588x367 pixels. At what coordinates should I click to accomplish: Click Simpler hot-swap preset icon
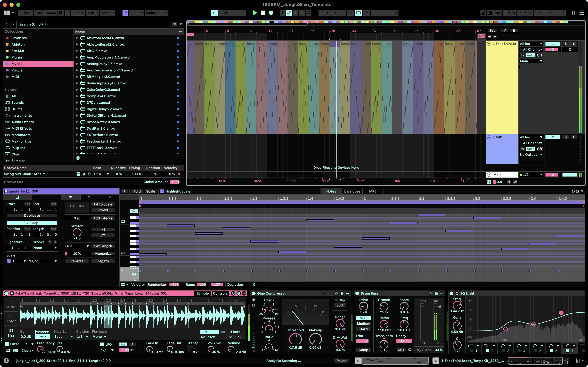[233, 294]
